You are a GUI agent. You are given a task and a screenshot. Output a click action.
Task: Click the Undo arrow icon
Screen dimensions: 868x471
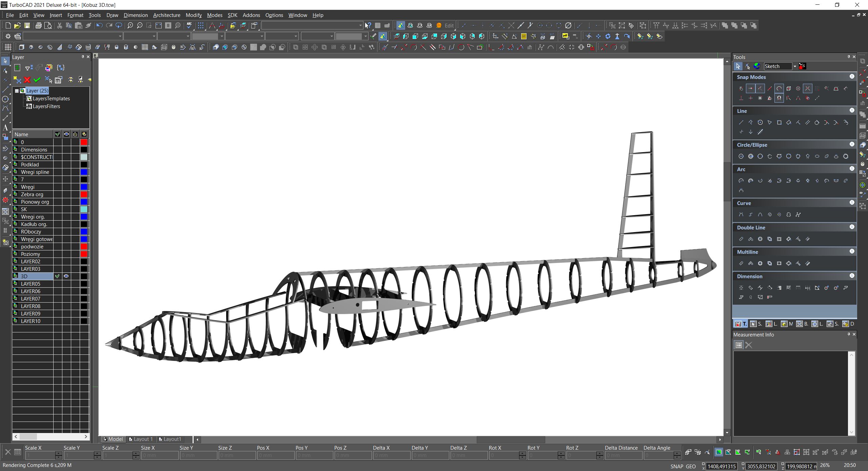[x=99, y=25]
